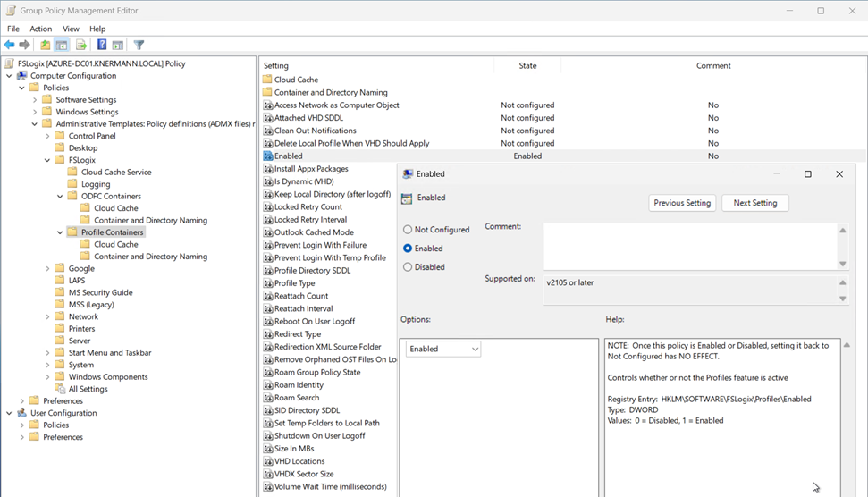This screenshot has width=868, height=497.
Task: Click the Cloud Cache folder icon in settings list
Action: pyautogui.click(x=268, y=80)
